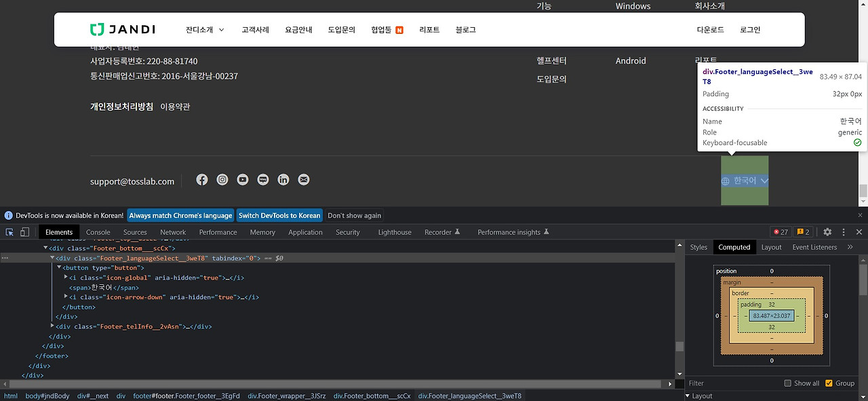Collapse the Footer_bottom div node
Image resolution: width=868 pixels, height=401 pixels.
tap(46, 248)
